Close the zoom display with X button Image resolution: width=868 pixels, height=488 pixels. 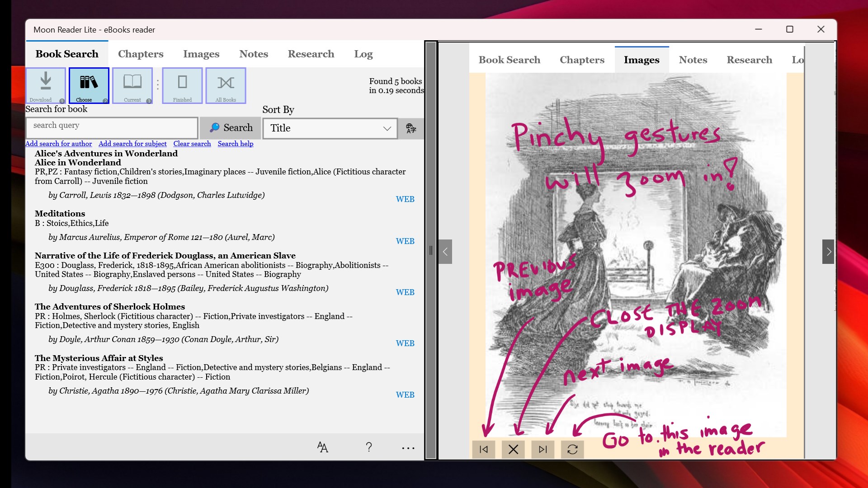(513, 449)
